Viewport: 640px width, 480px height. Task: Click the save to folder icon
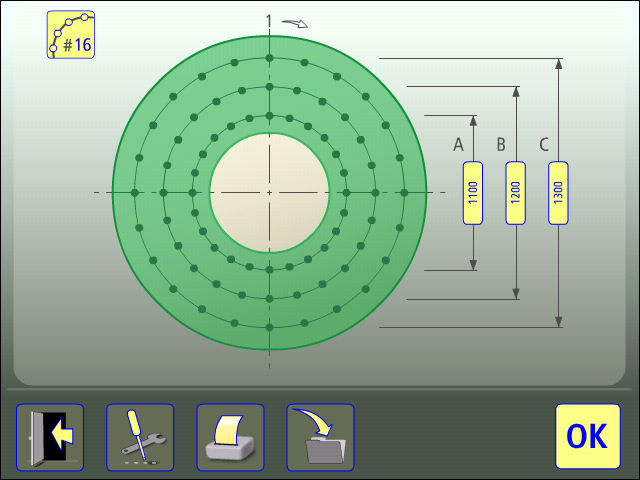pyautogui.click(x=320, y=437)
